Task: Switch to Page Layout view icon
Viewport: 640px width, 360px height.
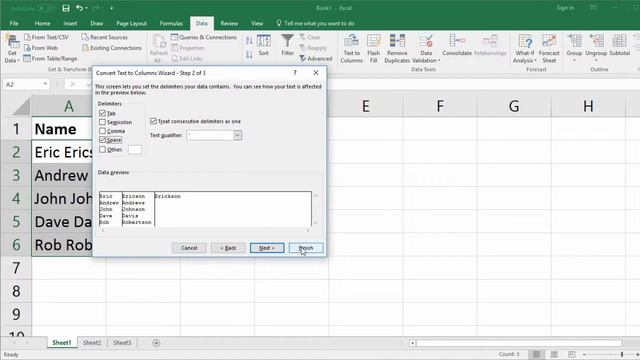Action: pos(554,354)
